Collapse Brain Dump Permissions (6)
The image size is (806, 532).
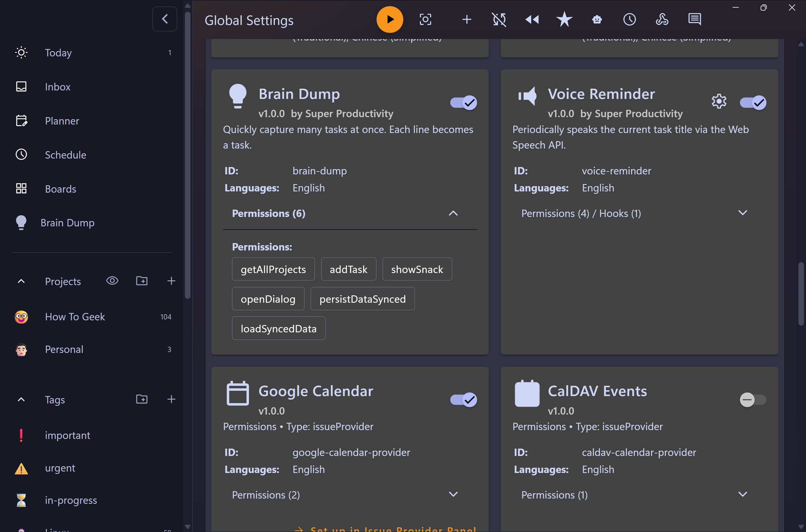[350, 213]
